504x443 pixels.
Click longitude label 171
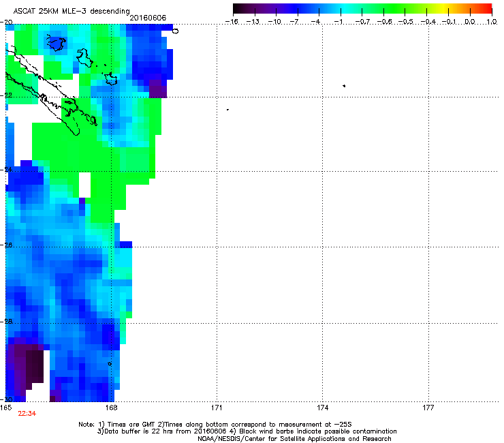[x=217, y=408]
